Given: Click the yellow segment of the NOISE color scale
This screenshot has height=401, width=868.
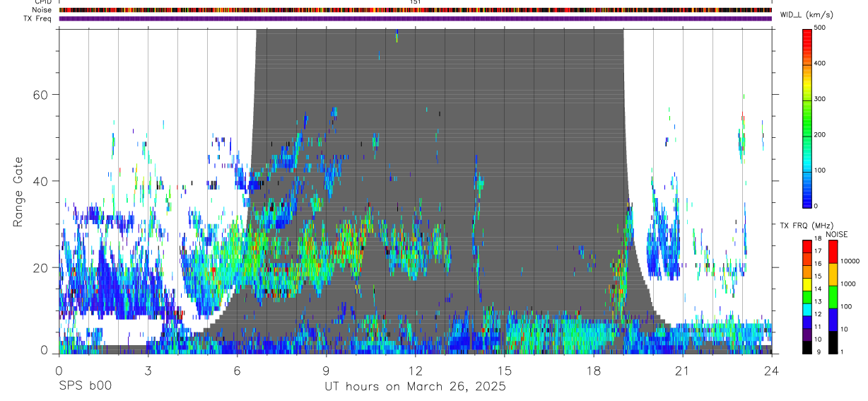Looking at the screenshot, I should [x=833, y=274].
